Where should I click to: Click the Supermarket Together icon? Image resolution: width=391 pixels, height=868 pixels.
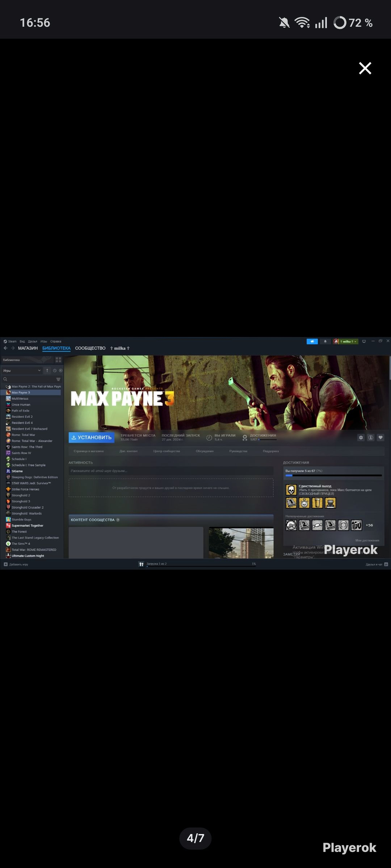(8, 526)
